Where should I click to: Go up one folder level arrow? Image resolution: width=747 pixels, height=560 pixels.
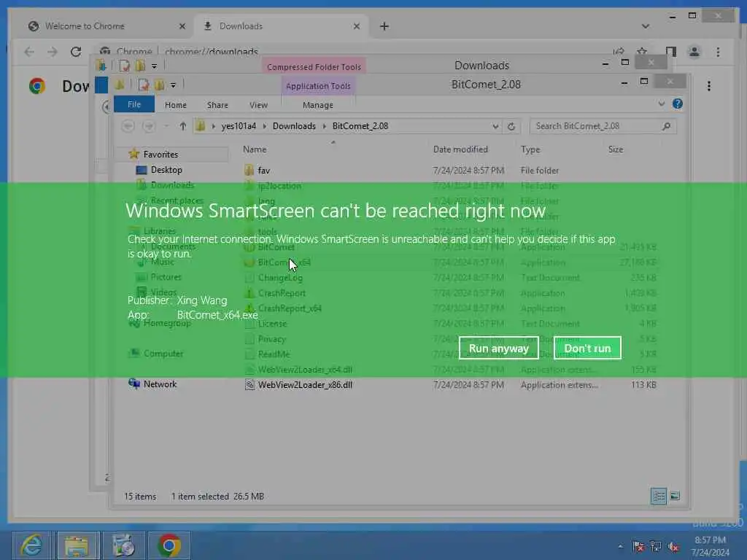pyautogui.click(x=183, y=126)
